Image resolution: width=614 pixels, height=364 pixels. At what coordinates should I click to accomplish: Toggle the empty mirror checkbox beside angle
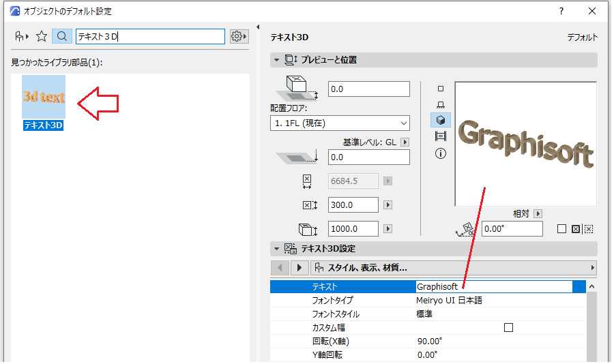pyautogui.click(x=561, y=228)
